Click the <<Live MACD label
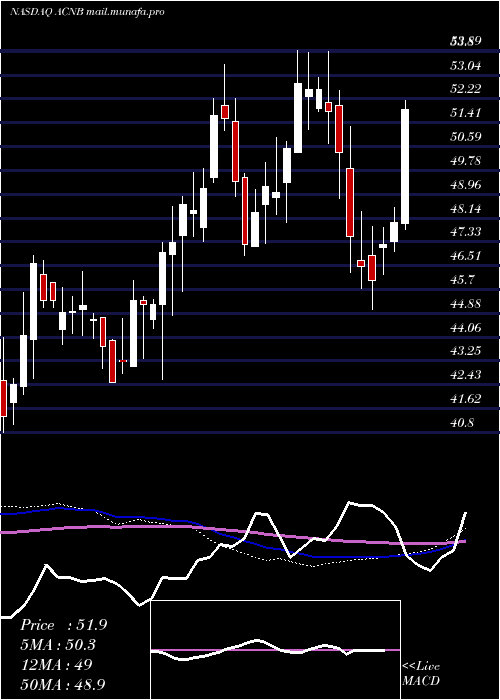The height and width of the screenshot is (700, 500). (421, 674)
